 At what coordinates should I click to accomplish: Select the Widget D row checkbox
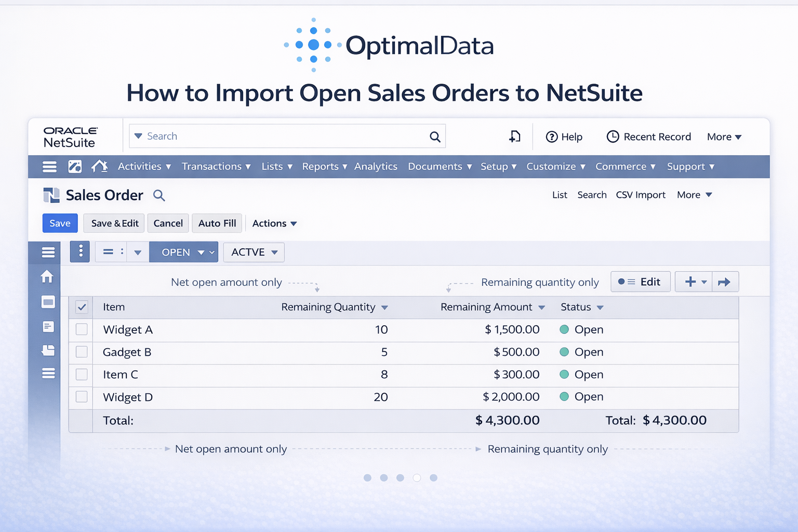pos(82,397)
